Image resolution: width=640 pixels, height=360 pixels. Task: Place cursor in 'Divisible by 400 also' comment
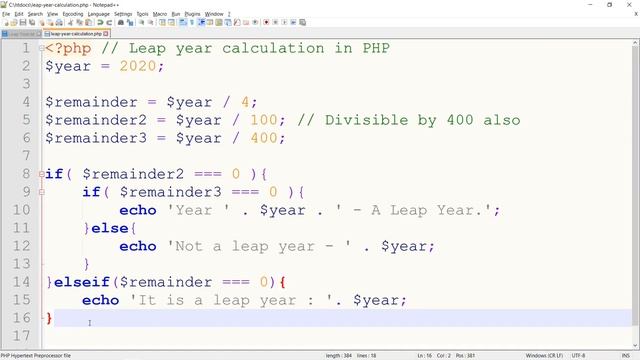click(x=422, y=120)
